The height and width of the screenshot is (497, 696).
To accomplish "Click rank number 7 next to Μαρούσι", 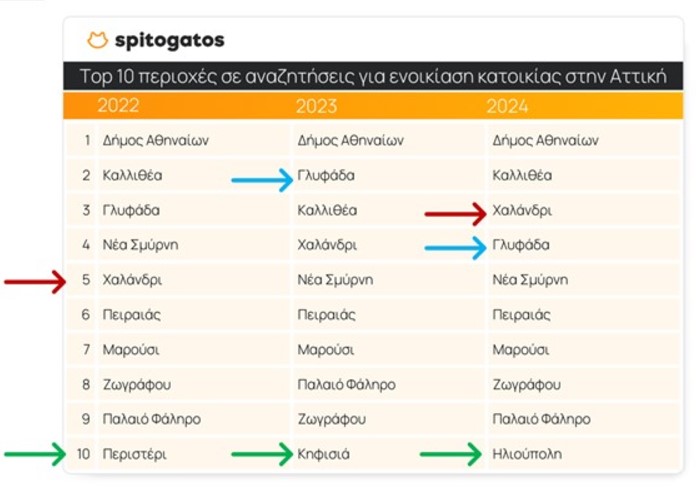I will tap(87, 350).
